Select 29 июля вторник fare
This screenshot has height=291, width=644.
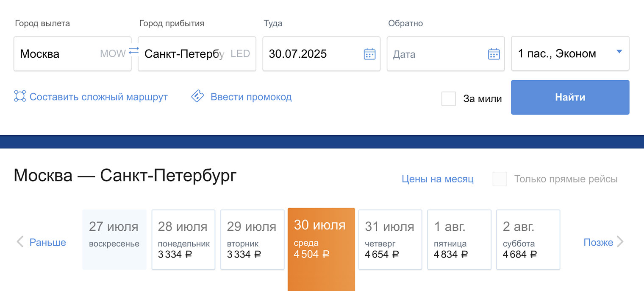(253, 239)
